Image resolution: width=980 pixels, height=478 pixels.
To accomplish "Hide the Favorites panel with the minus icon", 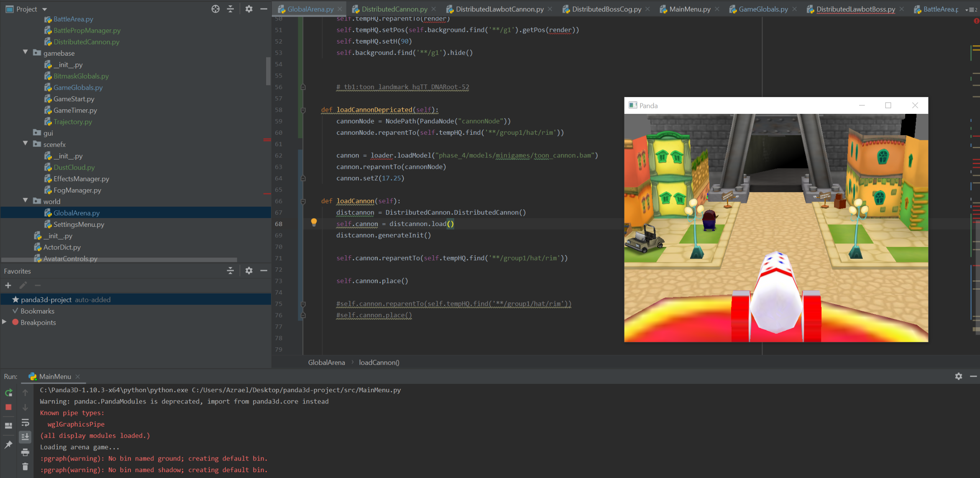I will click(264, 271).
